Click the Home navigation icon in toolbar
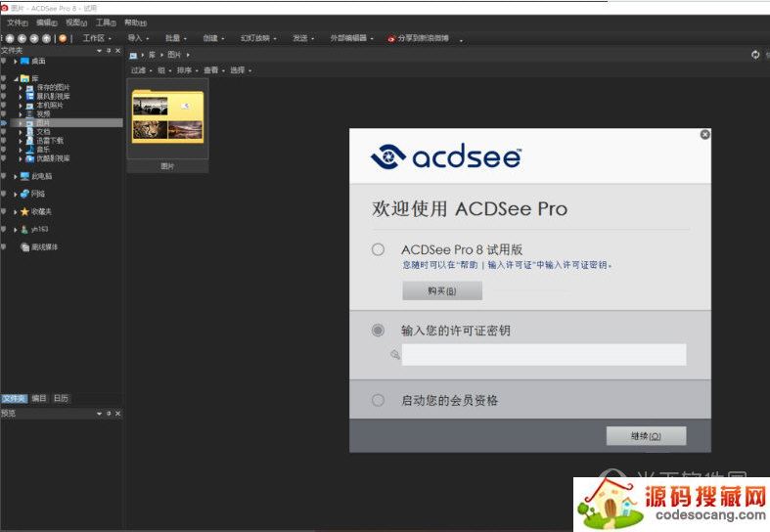Image resolution: width=770 pixels, height=532 pixels. click(10, 38)
